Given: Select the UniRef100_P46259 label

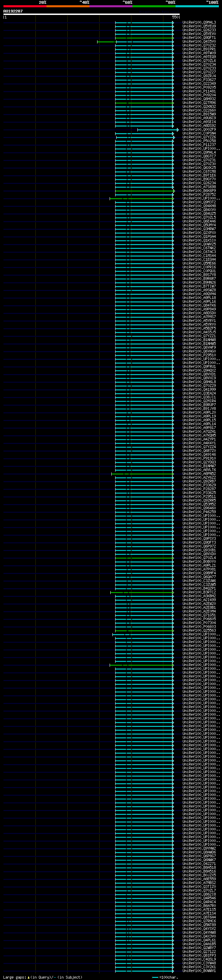Looking at the screenshot, I should click(199, 512).
